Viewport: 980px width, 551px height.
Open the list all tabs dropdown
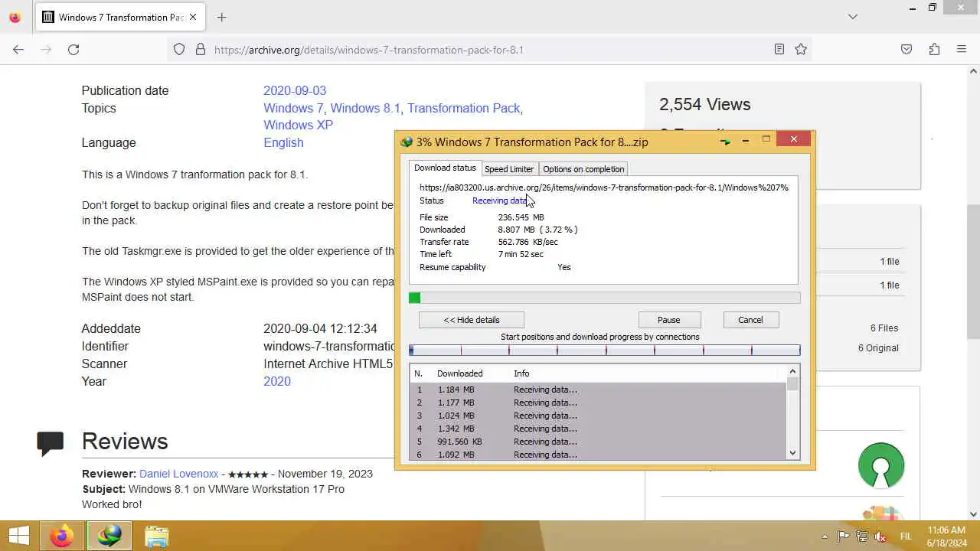point(853,17)
